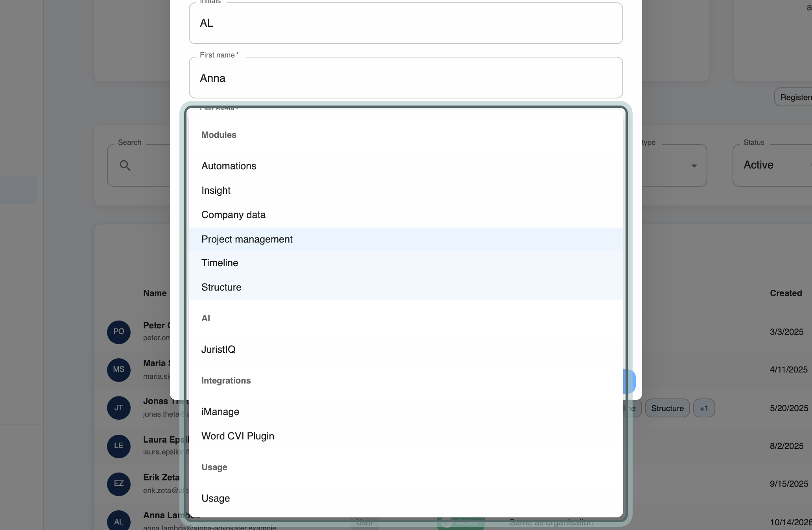Select the Automations module option
812x530 pixels.
point(406,166)
